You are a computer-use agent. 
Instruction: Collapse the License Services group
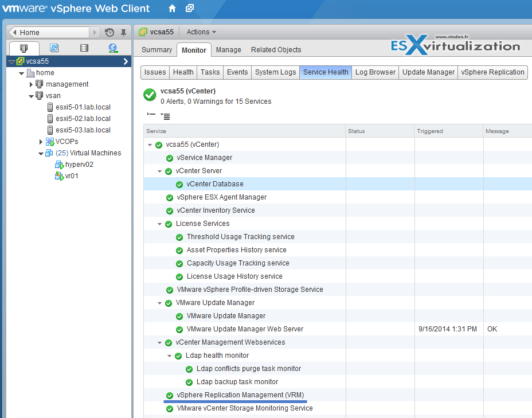coord(159,224)
